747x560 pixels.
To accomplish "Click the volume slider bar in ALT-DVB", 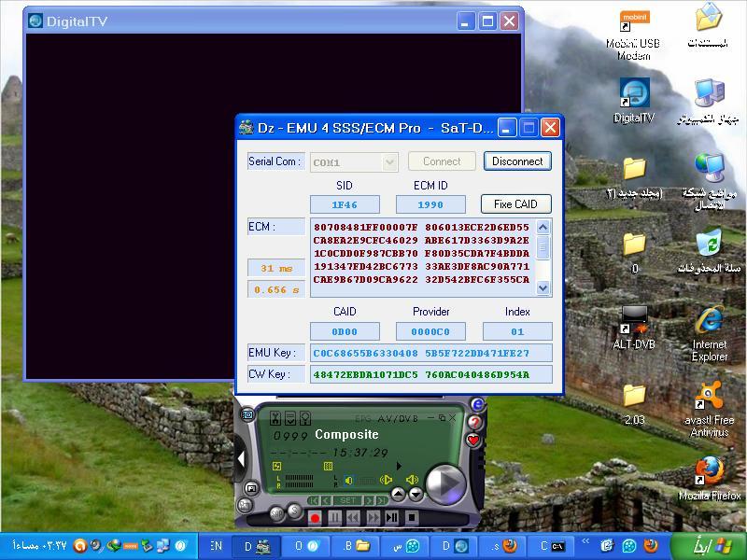I will coord(367,482).
